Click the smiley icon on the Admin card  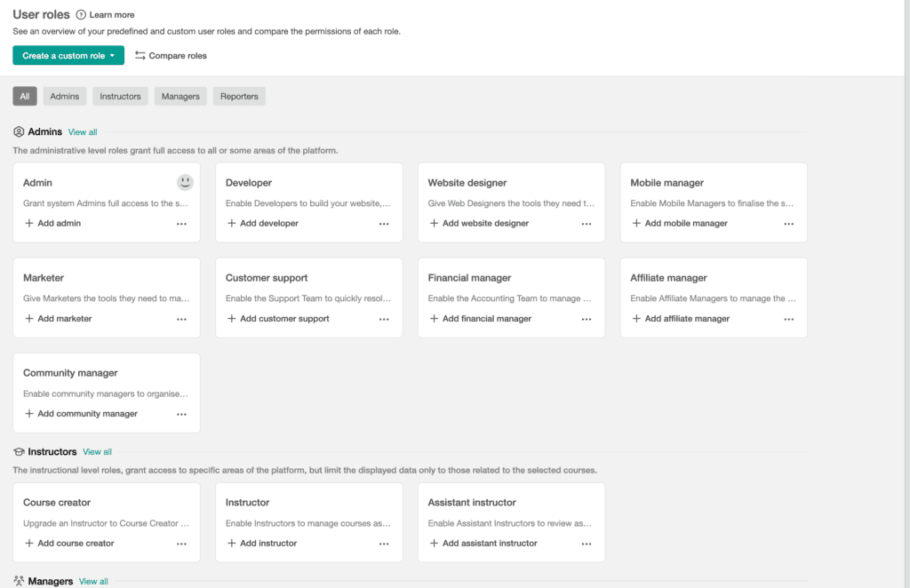click(x=184, y=182)
